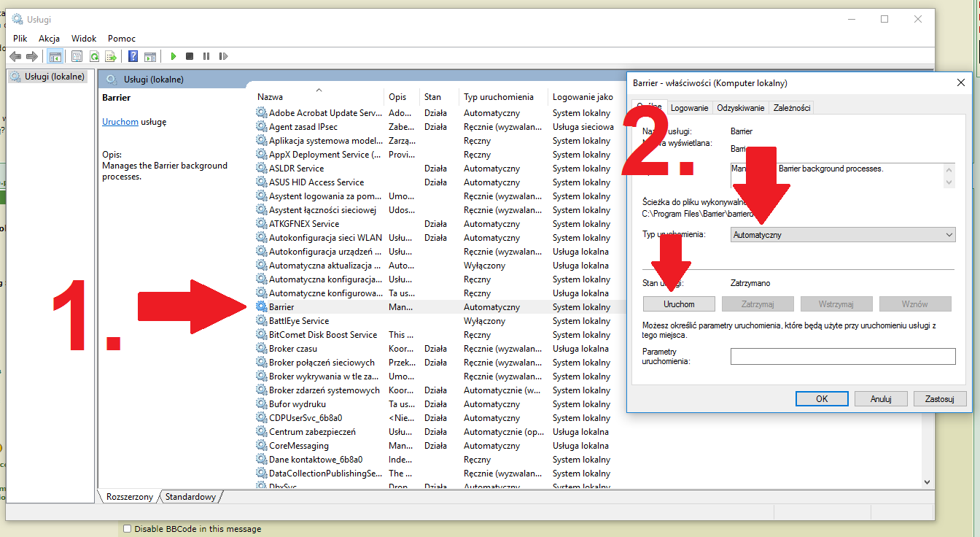Click the gear icon beside BattlEye Service
This screenshot has height=537, width=980.
pos(262,321)
